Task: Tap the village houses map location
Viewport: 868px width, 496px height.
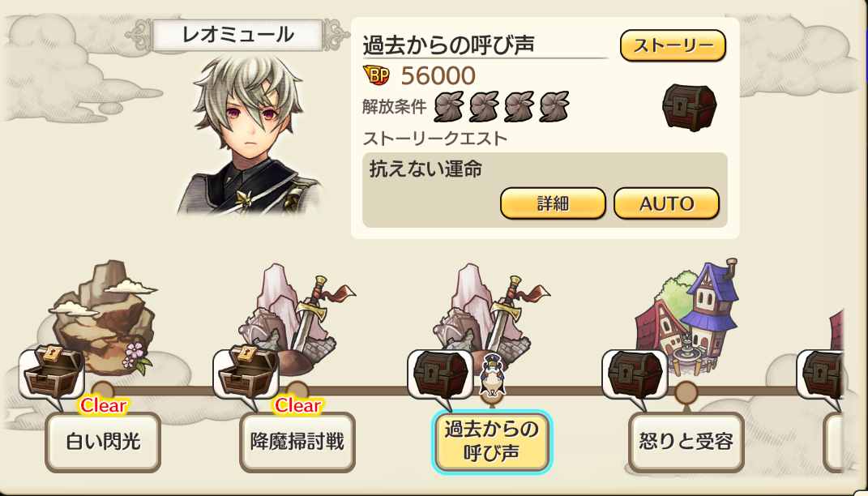Action: click(x=686, y=315)
